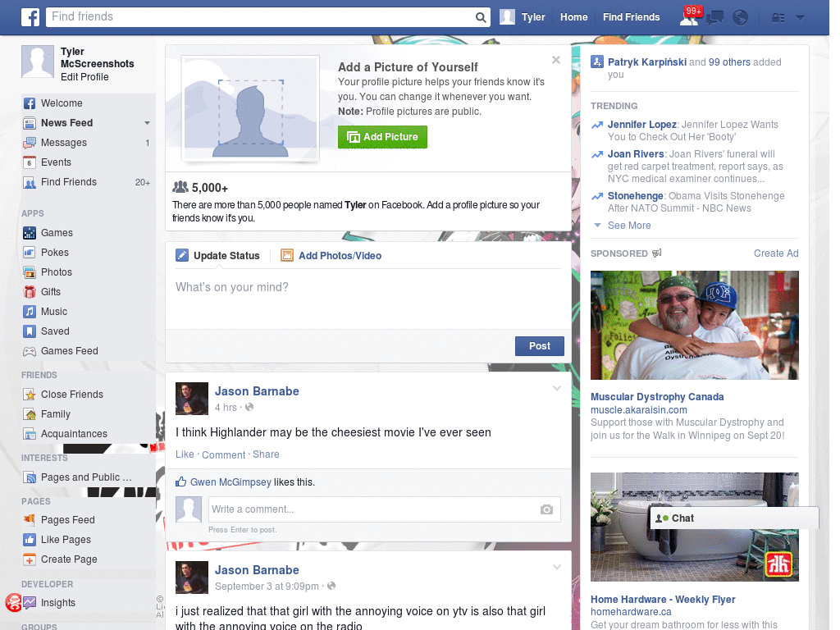Click the Saved bookmark icon
The width and height of the screenshot is (840, 630).
[30, 331]
